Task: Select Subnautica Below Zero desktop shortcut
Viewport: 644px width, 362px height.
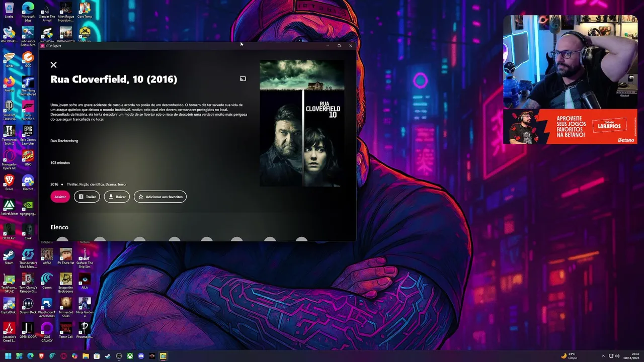Action: (28, 37)
